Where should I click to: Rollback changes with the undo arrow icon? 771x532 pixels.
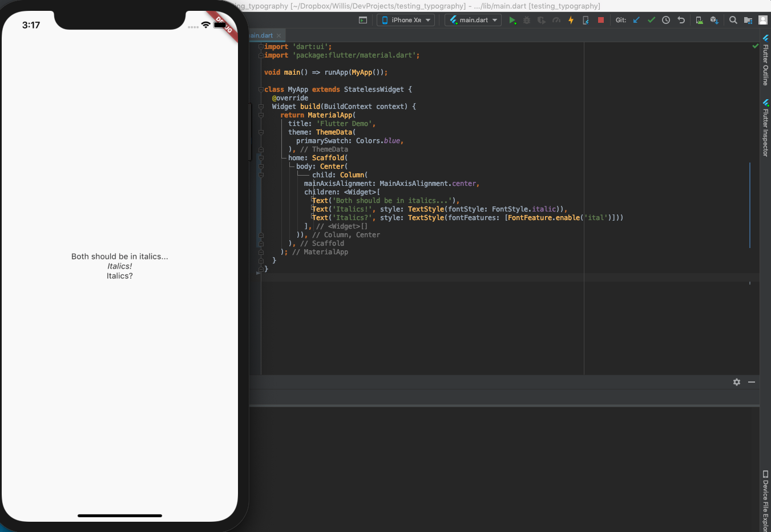[x=681, y=20]
